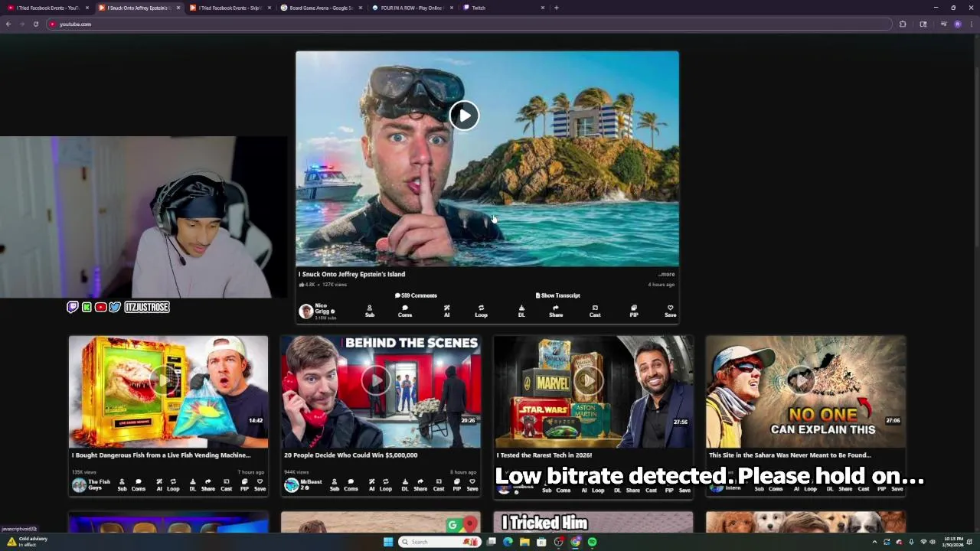Click Cast icon on MrBeast 2 card
Screen dimensions: 980x551
click(439, 485)
